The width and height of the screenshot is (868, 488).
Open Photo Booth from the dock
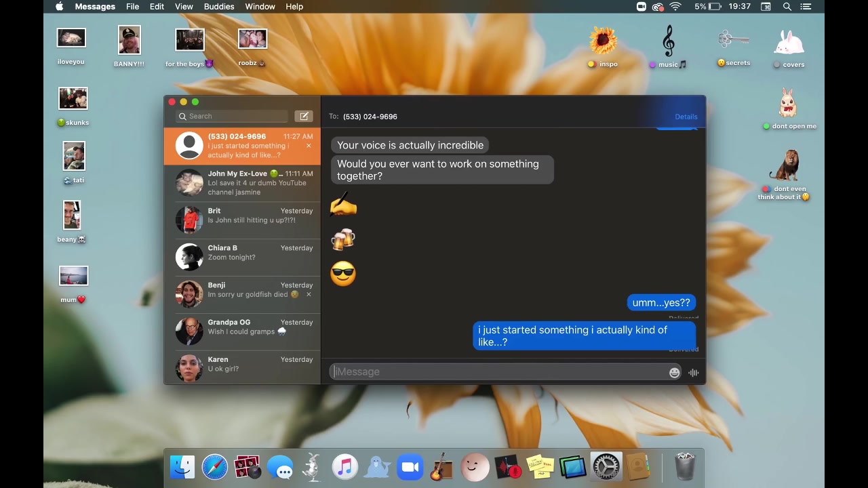point(247,467)
